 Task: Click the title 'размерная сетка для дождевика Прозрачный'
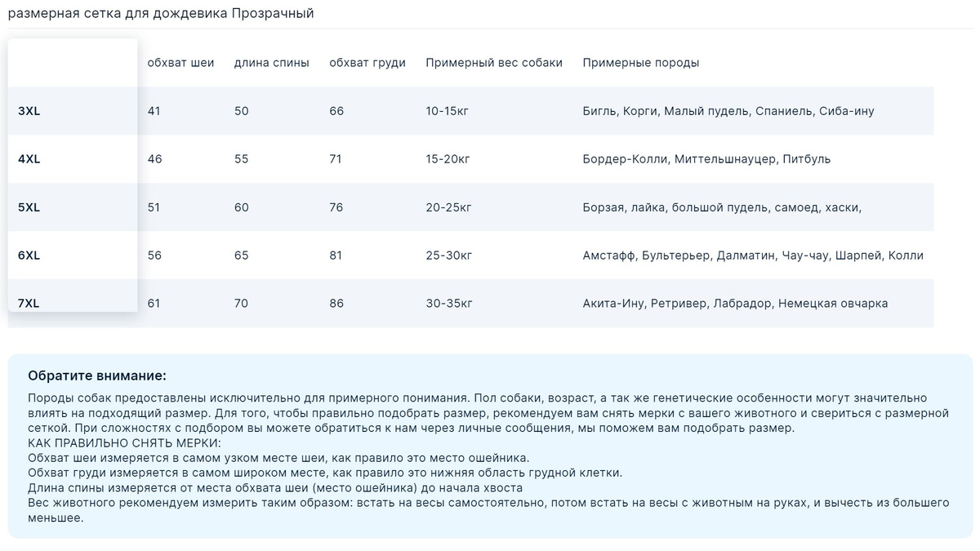tap(161, 14)
